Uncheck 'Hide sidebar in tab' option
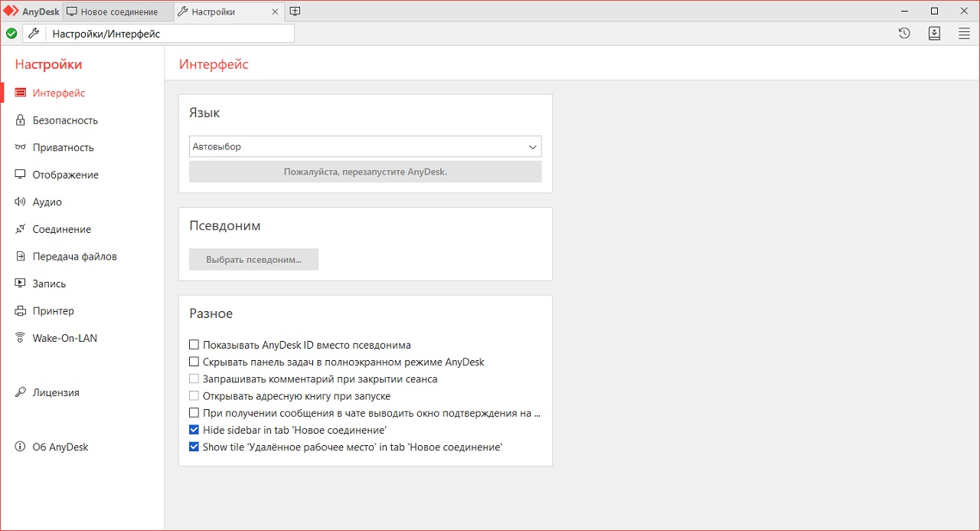 point(194,430)
